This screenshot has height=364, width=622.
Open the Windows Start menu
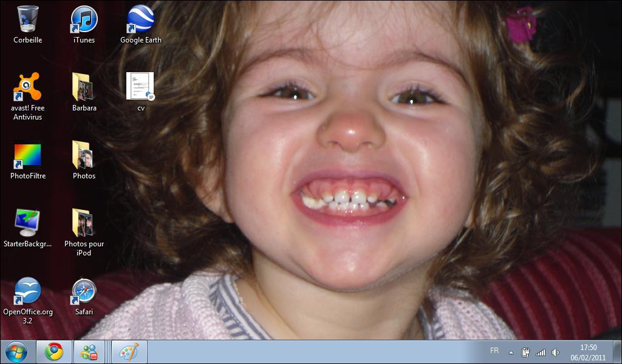tap(16, 352)
